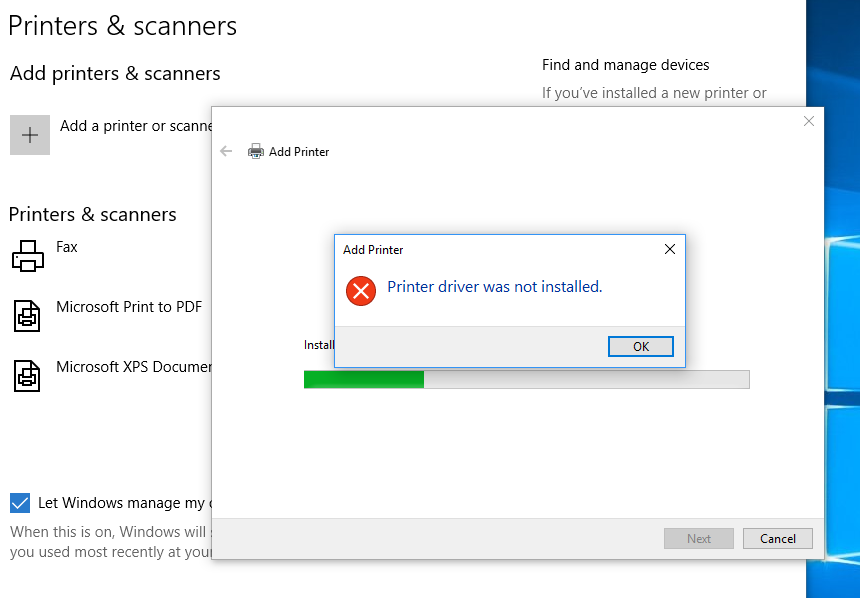
Task: Select the Fax label in printers list
Action: tap(67, 247)
